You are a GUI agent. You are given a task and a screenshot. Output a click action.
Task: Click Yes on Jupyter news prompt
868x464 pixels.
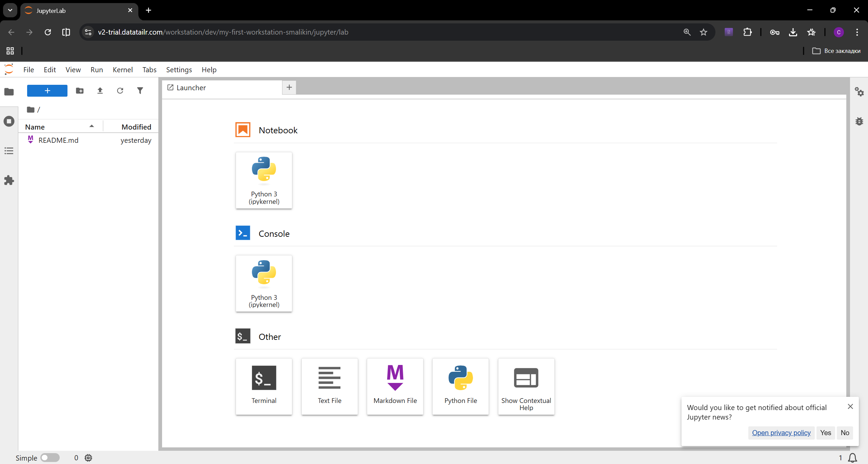pos(826,432)
